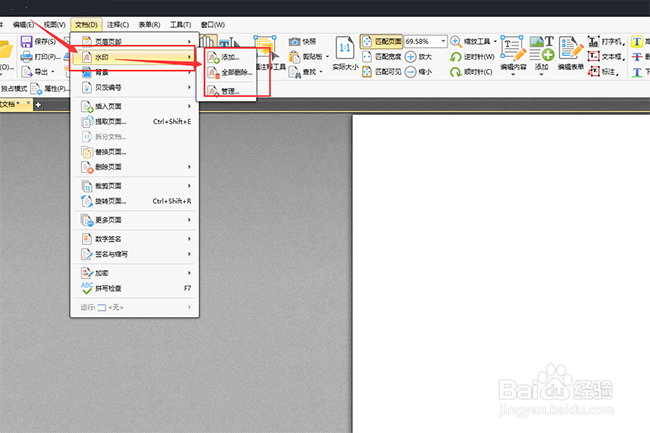The height and width of the screenshot is (433, 650).
Task: Expand the Clipboard (剪贴板) dropdown arrow
Action: 327,57
